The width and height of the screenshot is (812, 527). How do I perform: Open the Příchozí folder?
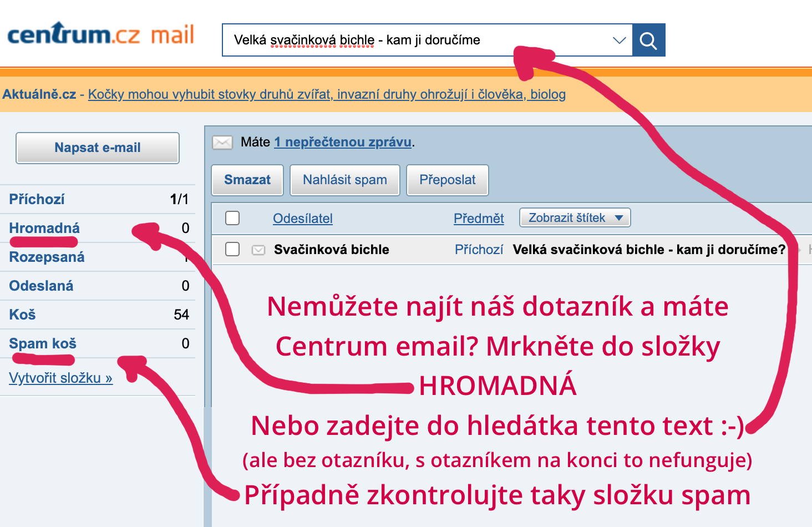(x=37, y=199)
